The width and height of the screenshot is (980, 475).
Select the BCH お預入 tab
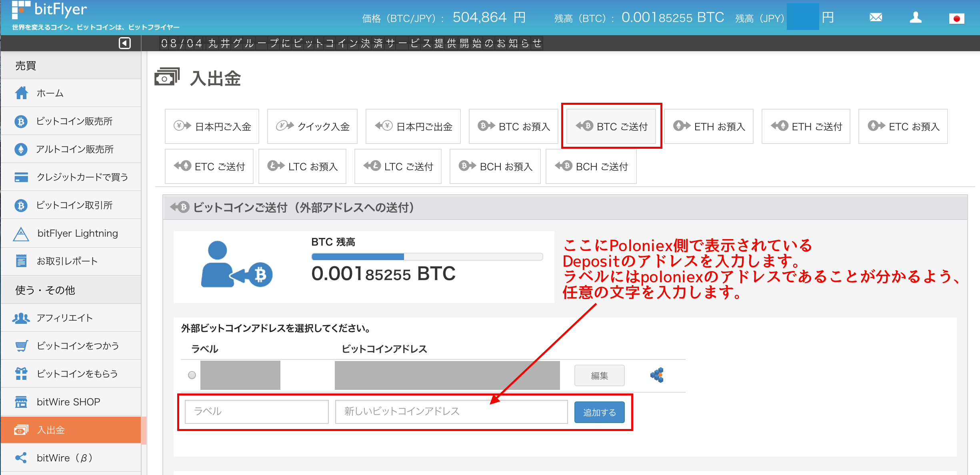pyautogui.click(x=495, y=166)
